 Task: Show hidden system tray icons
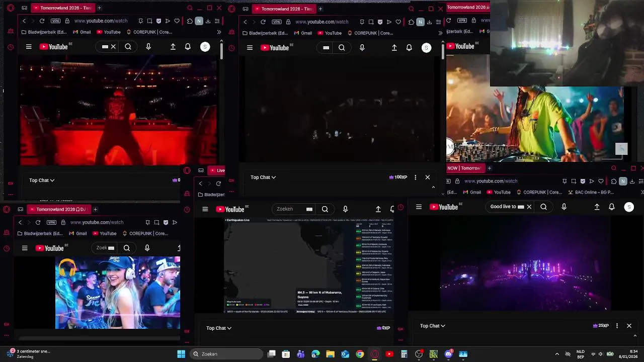pyautogui.click(x=556, y=354)
